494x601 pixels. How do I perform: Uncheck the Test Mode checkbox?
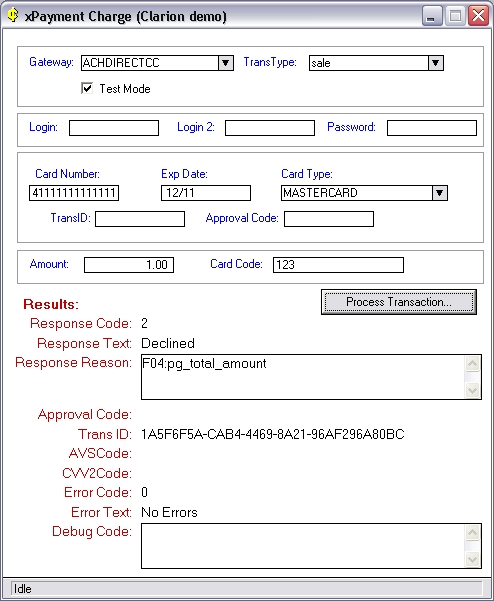[87, 89]
